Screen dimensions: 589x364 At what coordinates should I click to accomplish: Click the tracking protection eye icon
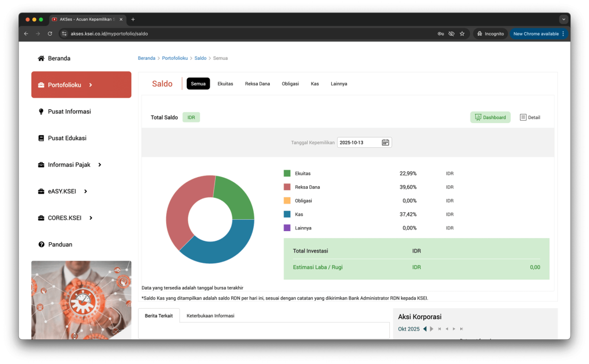(452, 34)
